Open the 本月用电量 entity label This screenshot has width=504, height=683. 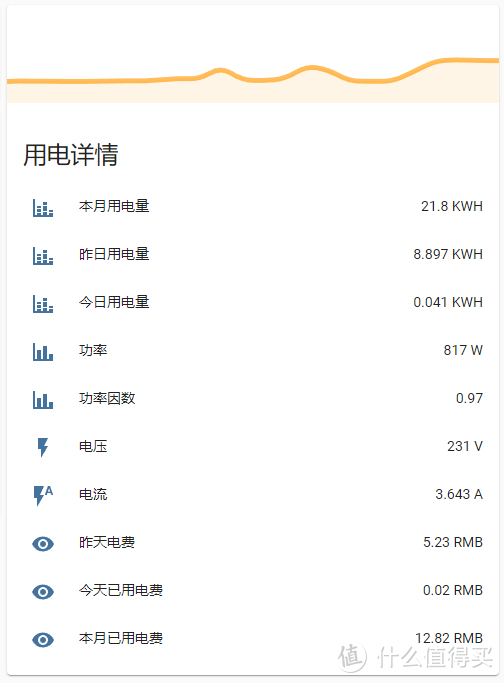point(114,206)
